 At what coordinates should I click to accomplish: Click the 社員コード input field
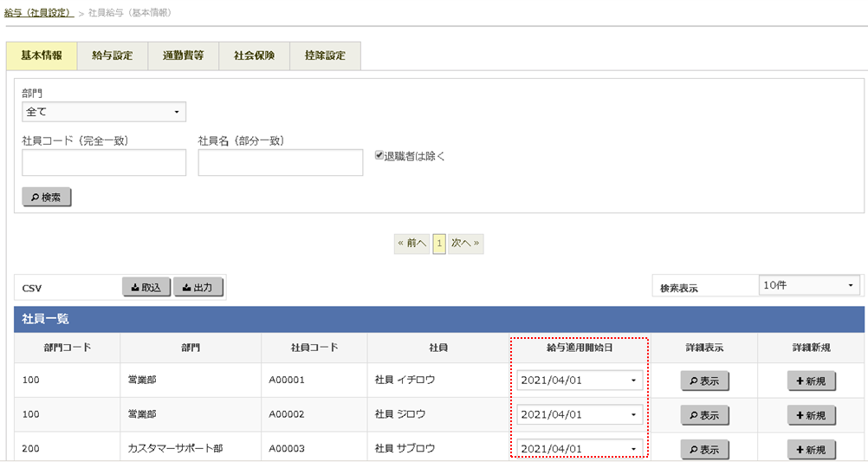tap(104, 163)
